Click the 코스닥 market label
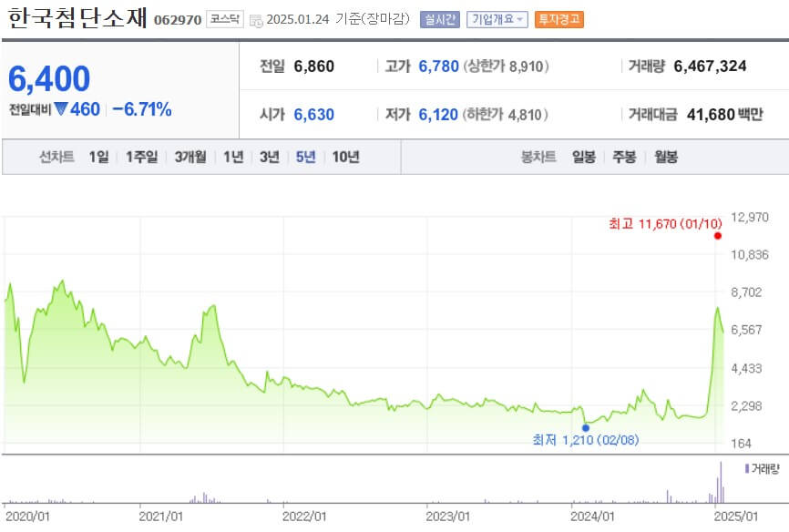The width and height of the screenshot is (789, 532). click(x=225, y=19)
